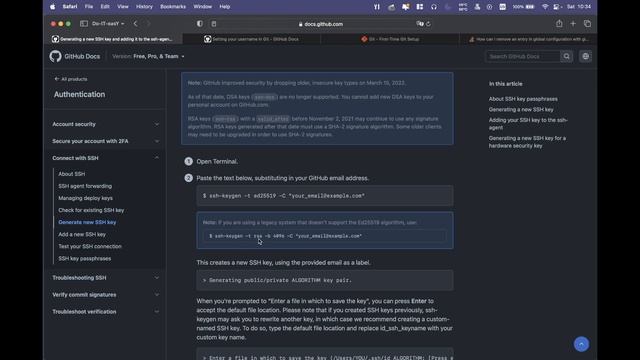Click the reader view icon

point(213,24)
